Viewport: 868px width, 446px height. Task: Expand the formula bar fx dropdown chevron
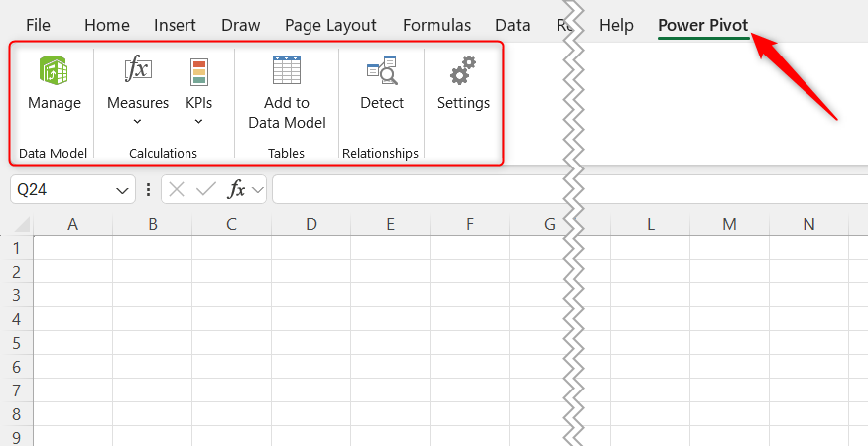pos(257,190)
